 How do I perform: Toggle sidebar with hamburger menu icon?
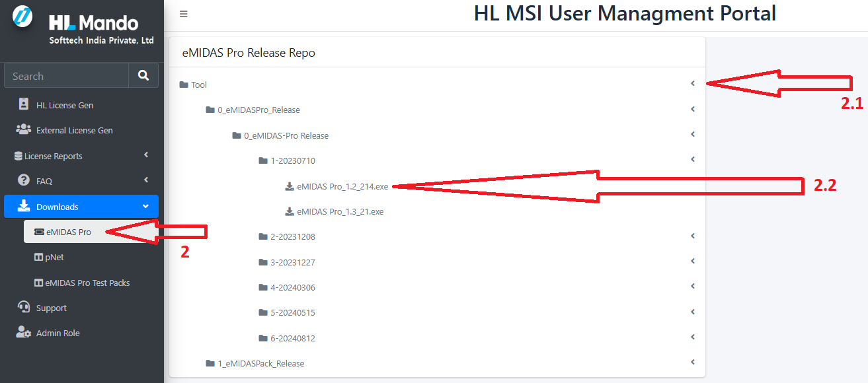[x=183, y=14]
